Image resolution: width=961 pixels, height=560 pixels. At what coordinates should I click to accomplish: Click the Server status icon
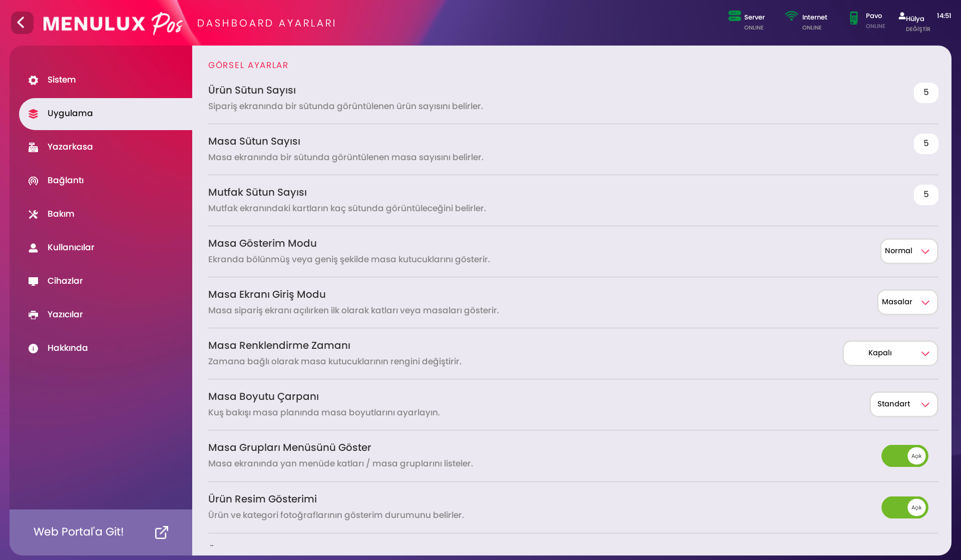coord(734,16)
